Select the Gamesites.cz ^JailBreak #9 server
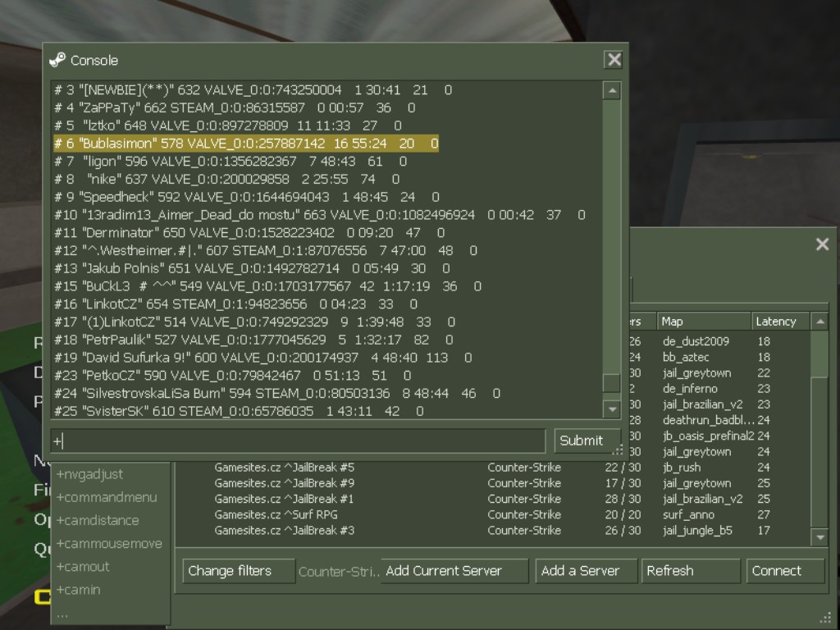 click(493, 482)
